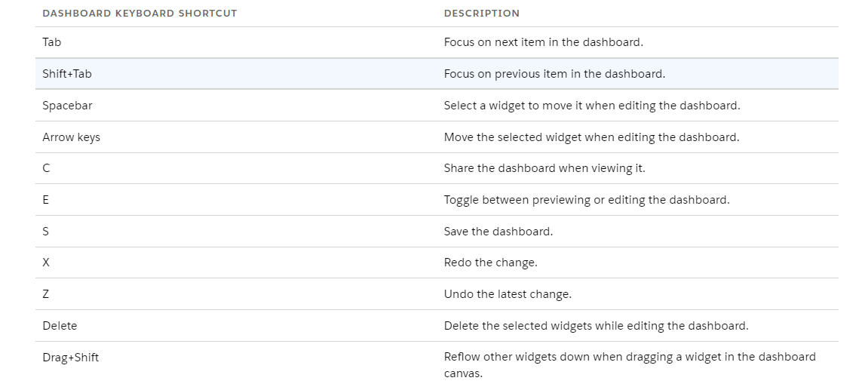Click 'Focus on next item' description

[x=544, y=42]
